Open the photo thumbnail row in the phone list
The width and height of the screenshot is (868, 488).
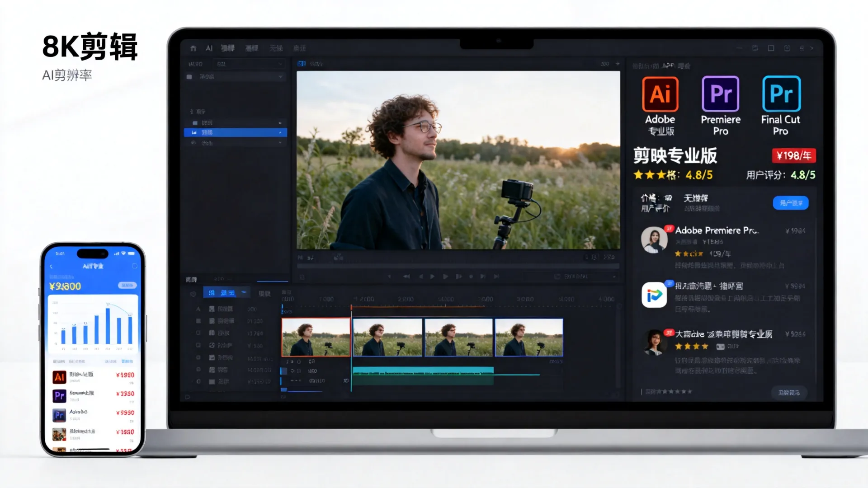point(94,434)
